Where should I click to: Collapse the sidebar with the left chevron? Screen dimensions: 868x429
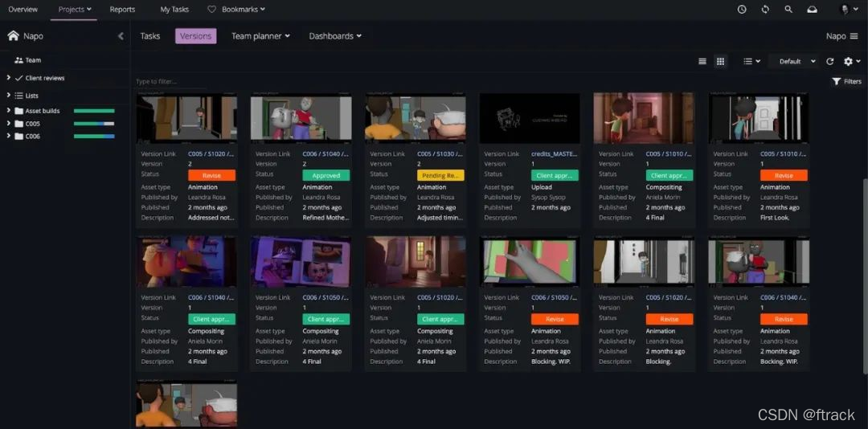[x=121, y=36]
